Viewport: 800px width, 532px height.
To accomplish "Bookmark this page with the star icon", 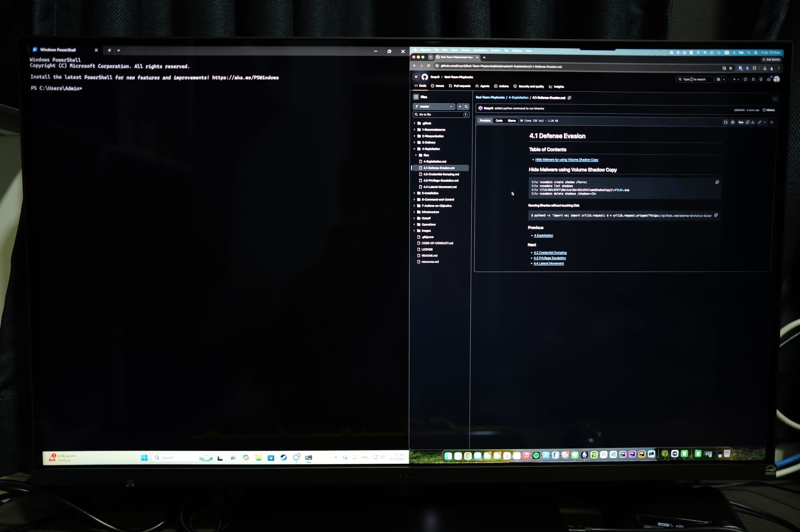I will tap(730, 68).
